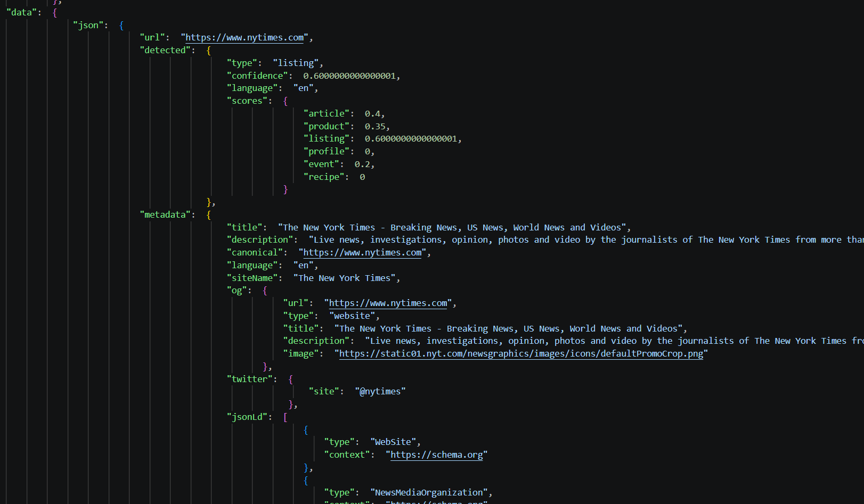Open the top-level json "url" nytimes.com link
864x504 pixels.
[244, 38]
